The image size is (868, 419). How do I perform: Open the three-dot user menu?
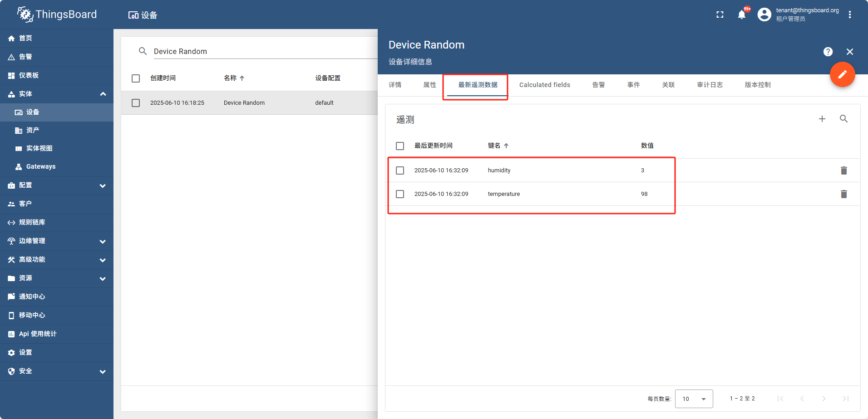[849, 15]
